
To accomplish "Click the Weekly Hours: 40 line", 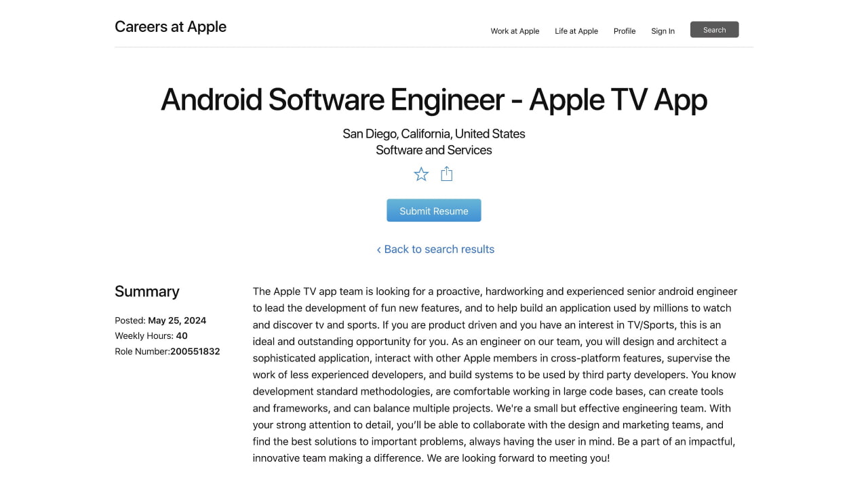I will pos(151,336).
